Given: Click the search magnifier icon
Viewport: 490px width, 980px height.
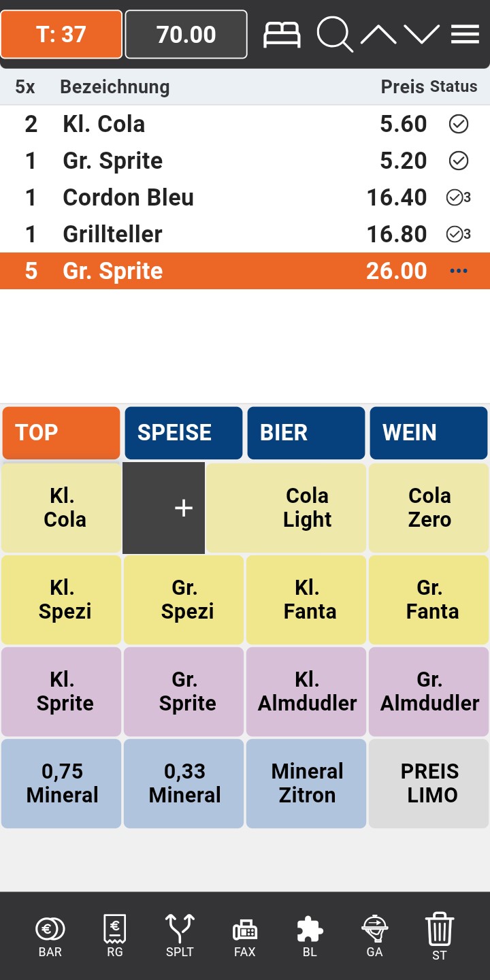Looking at the screenshot, I should 334,35.
